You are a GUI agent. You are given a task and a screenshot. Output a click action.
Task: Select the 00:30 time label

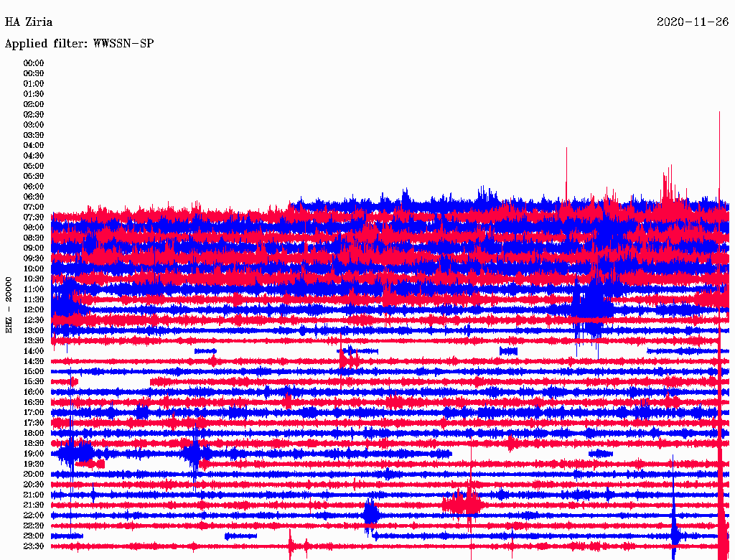(x=34, y=74)
